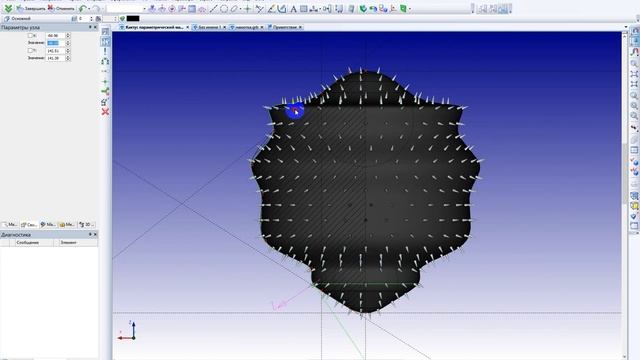Open the empty combo box in top toolbar
Screen dimensions: 640x360
(x=126, y=9)
